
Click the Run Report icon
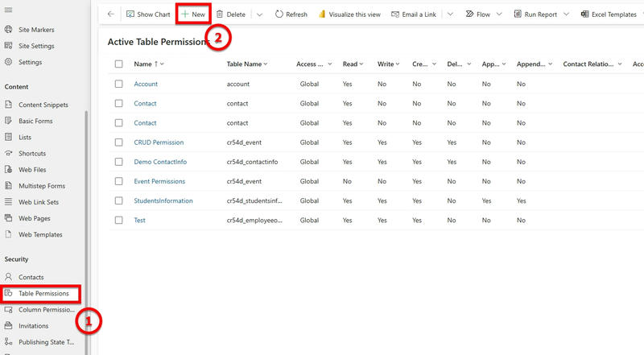[518, 14]
